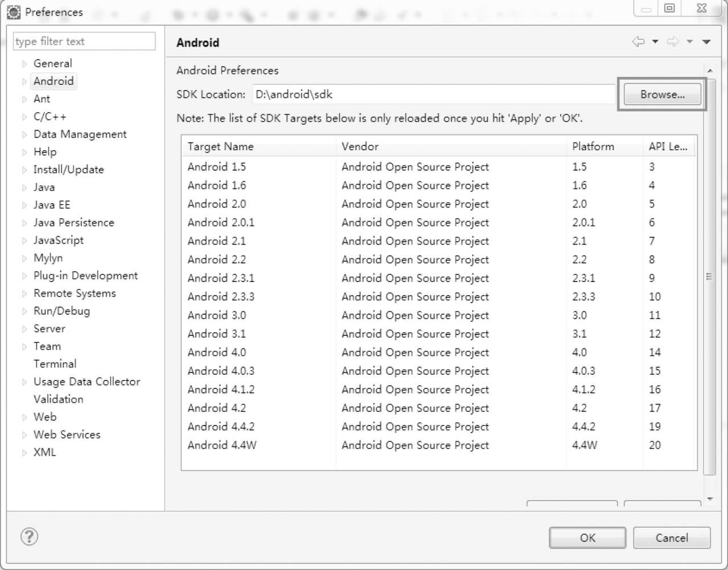Screen dimensions: 728x570
Task: Select JavaScript preferences category
Action: pos(58,239)
